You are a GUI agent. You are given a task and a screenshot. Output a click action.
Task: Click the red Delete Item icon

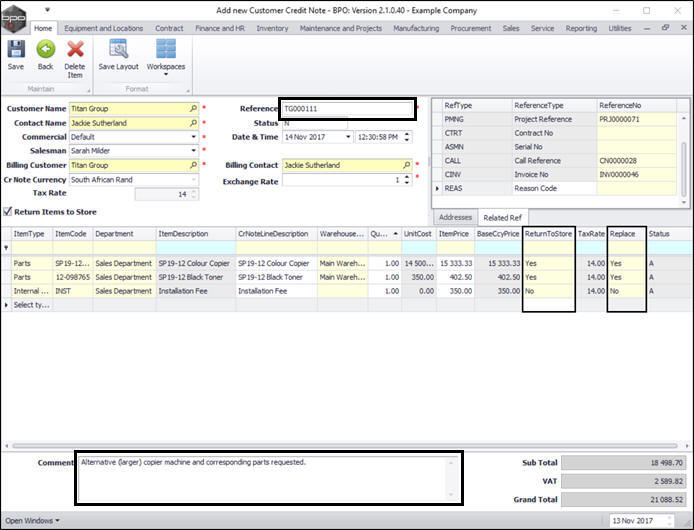75,49
